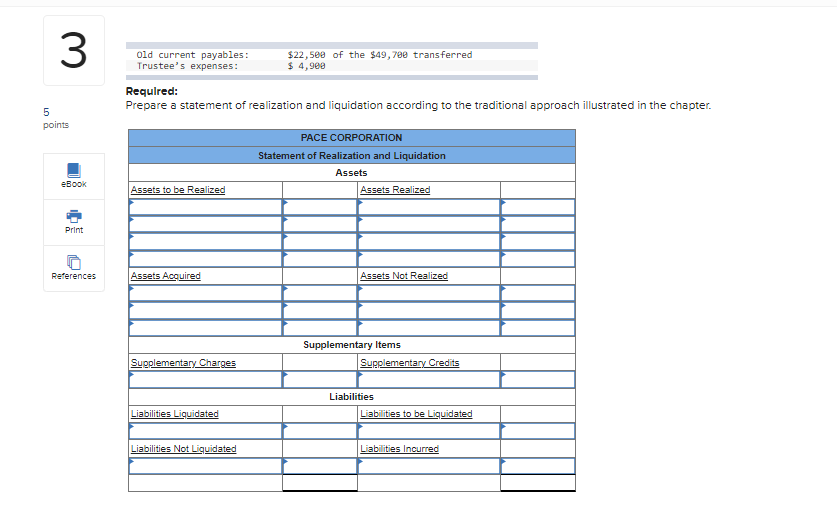This screenshot has height=531, width=837.
Task: Open dropdown cell under Liabilities Incurred
Action: pos(429,466)
